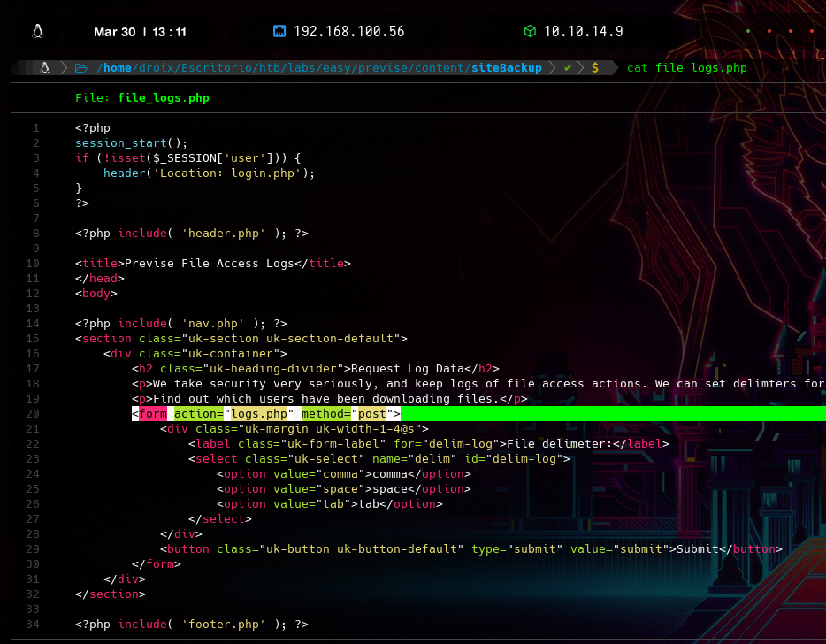Click the green cube VPN icon beside 10.10.14.9
Image resolution: width=826 pixels, height=644 pixels.
[530, 32]
